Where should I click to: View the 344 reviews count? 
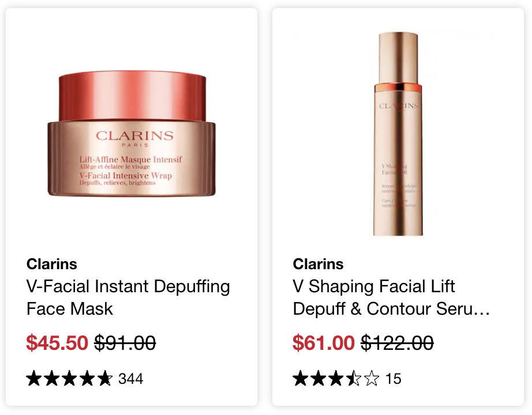[x=130, y=379]
